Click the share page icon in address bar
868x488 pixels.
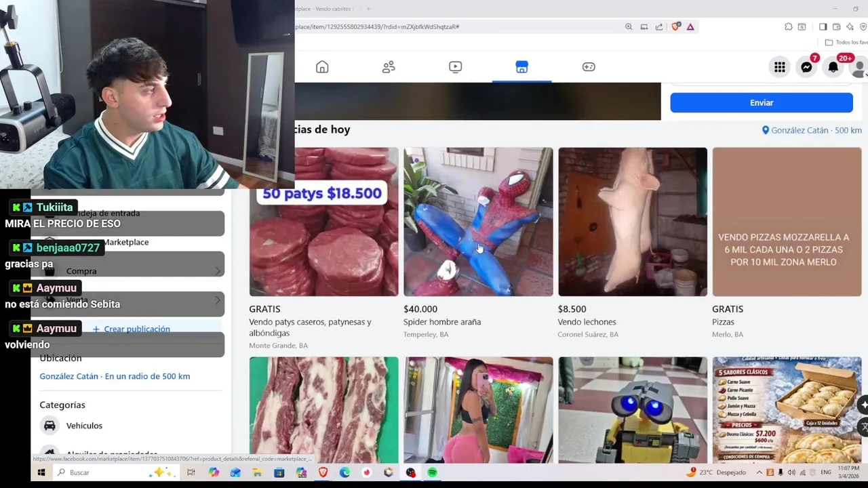[x=659, y=27]
